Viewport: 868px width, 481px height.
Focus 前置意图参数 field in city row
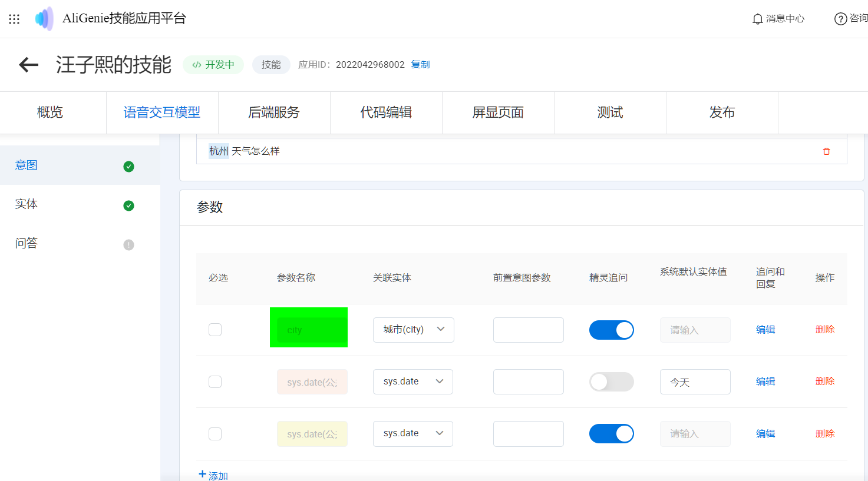tap(529, 330)
